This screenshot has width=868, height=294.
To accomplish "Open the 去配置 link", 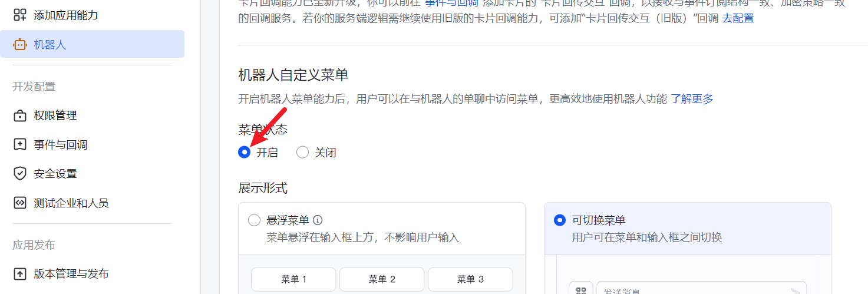I will (738, 18).
